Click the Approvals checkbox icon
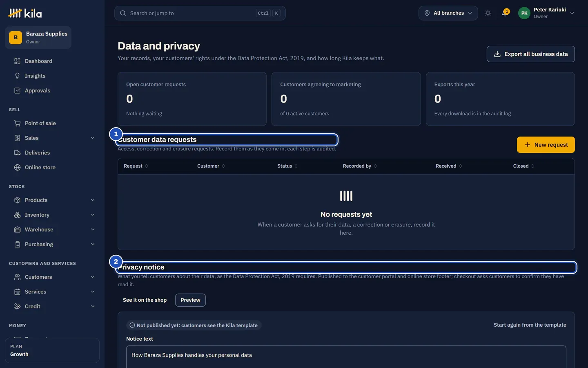The height and width of the screenshot is (368, 588). pyautogui.click(x=17, y=90)
